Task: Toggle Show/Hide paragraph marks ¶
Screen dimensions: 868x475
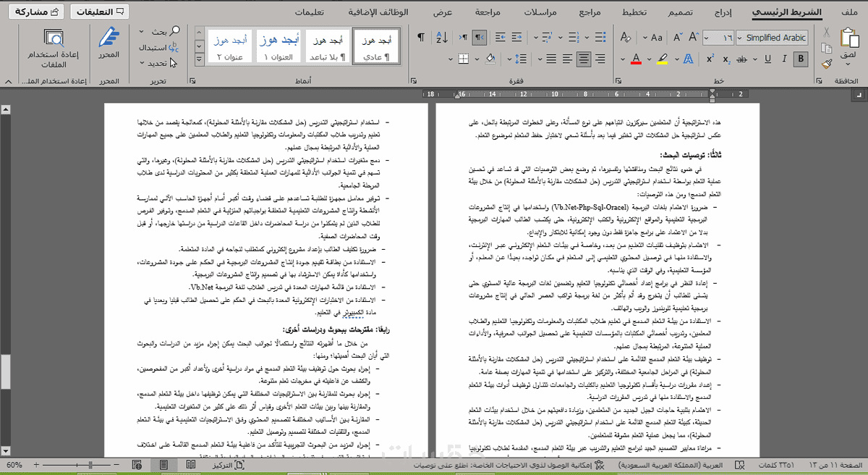Action: [x=420, y=38]
